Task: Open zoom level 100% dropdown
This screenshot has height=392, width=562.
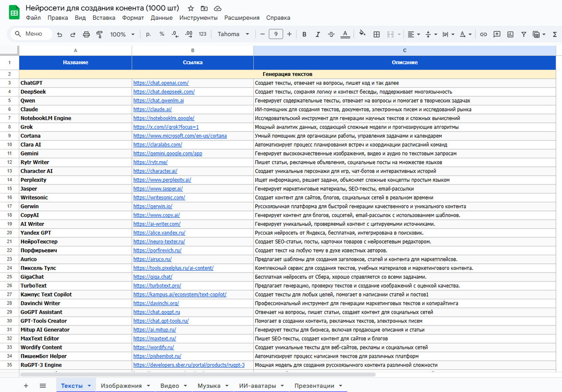Action: tap(122, 34)
